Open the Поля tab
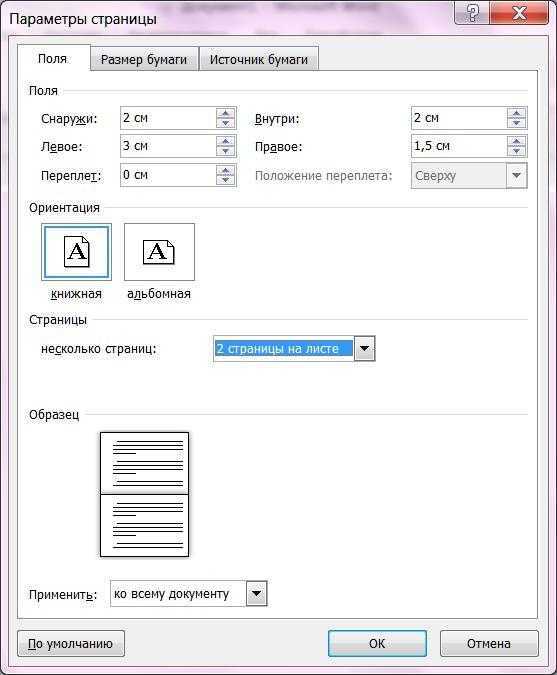This screenshot has height=675, width=557. coord(53,58)
